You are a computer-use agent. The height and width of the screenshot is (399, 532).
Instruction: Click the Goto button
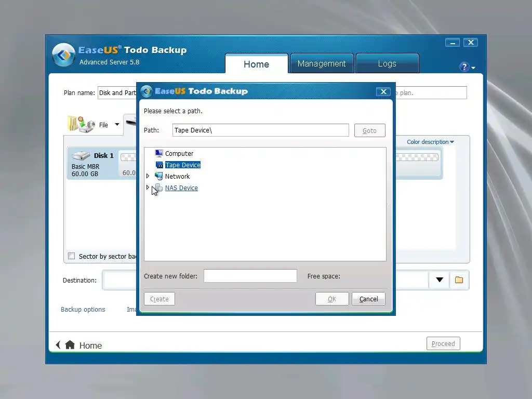(x=369, y=130)
